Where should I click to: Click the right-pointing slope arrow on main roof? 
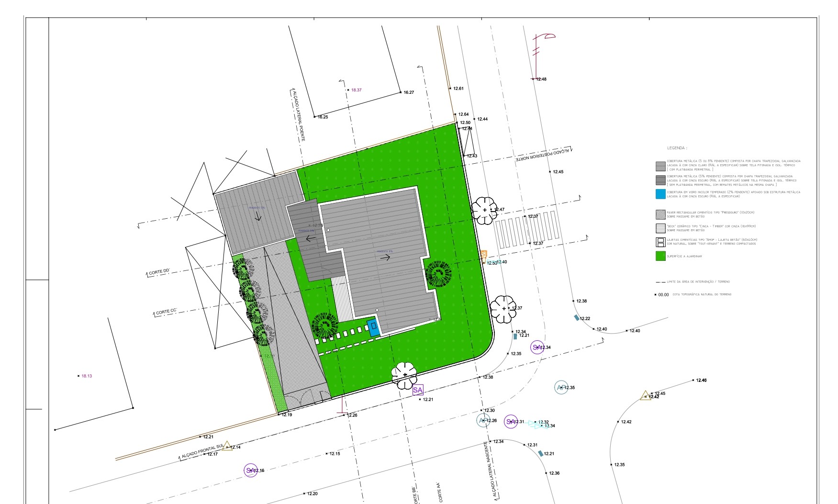[385, 258]
